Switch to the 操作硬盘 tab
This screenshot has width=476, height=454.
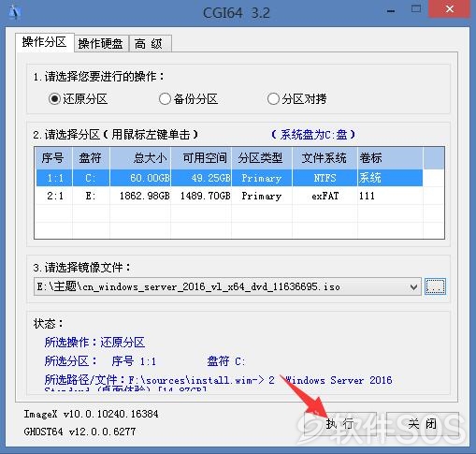[100, 44]
